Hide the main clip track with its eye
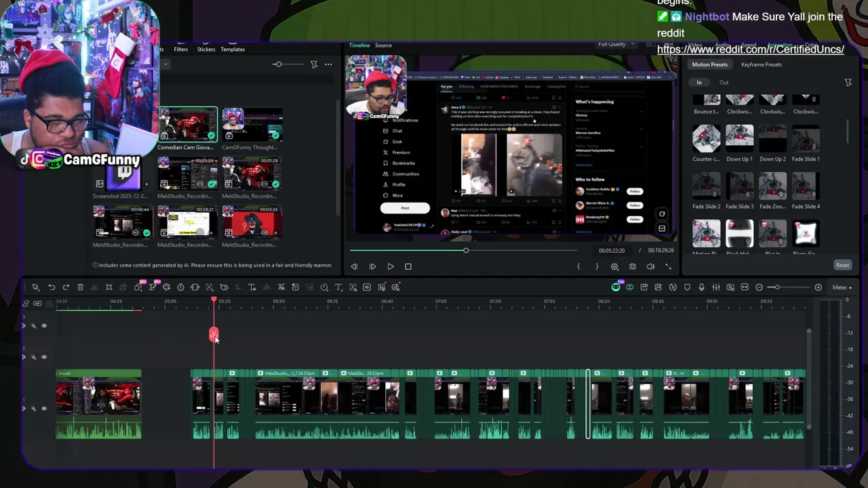Image resolution: width=868 pixels, height=488 pixels. (44, 408)
